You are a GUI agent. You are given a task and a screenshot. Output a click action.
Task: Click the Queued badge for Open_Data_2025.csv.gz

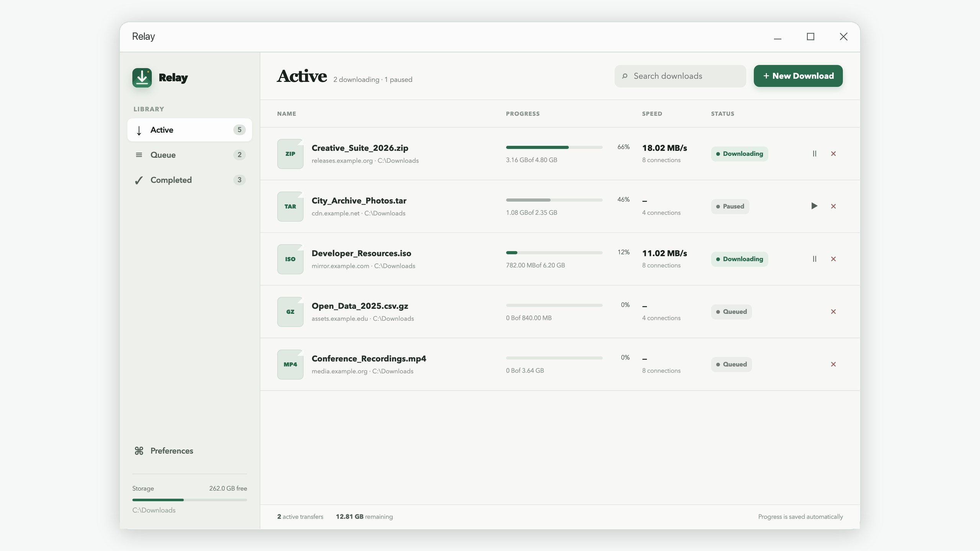pyautogui.click(x=731, y=312)
